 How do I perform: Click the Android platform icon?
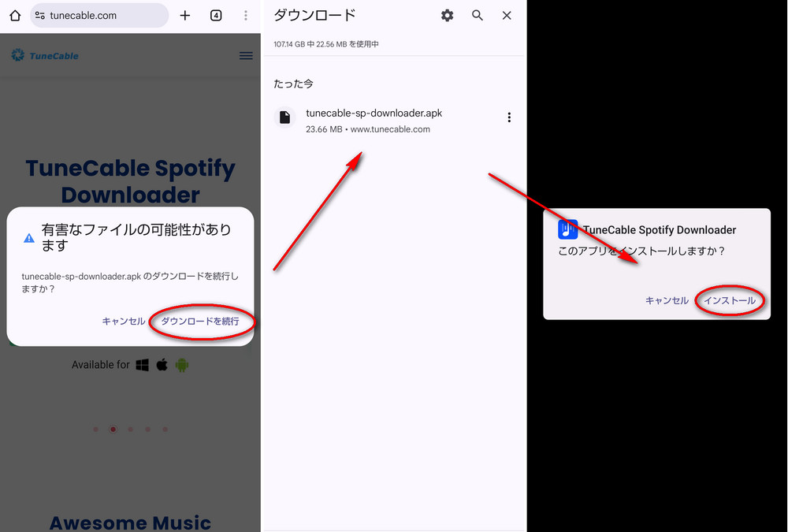(x=182, y=365)
